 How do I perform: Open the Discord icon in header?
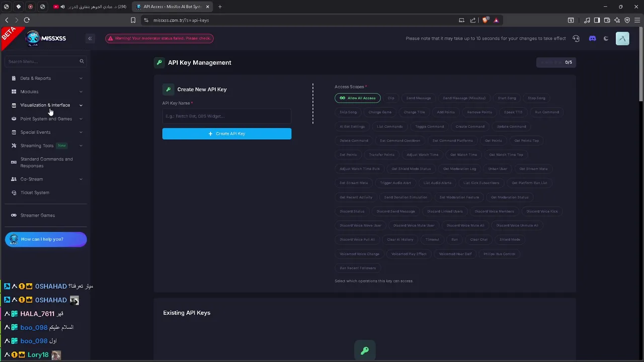point(592,38)
